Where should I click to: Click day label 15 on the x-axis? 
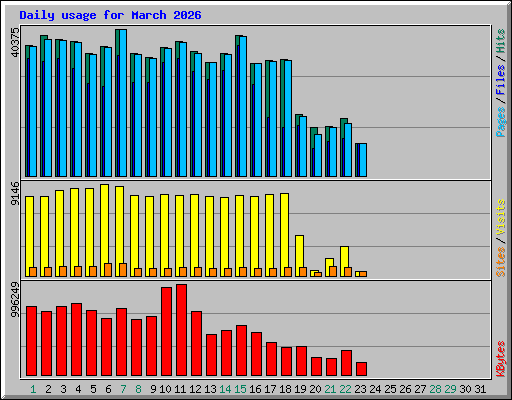click(x=240, y=389)
